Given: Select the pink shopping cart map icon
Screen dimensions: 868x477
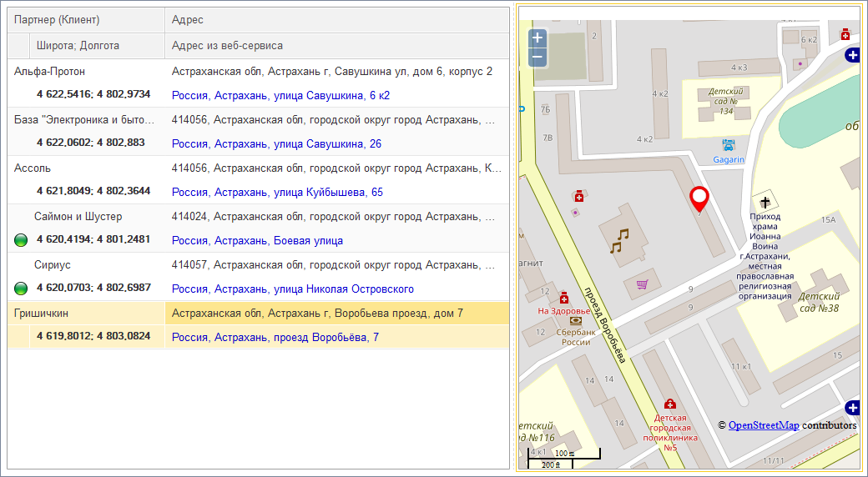Looking at the screenshot, I should click(x=642, y=284).
